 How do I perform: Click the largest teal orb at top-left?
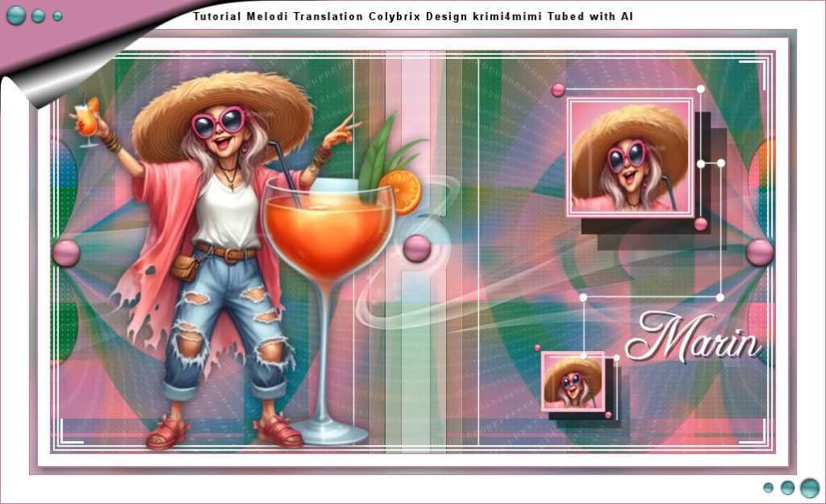point(16,15)
